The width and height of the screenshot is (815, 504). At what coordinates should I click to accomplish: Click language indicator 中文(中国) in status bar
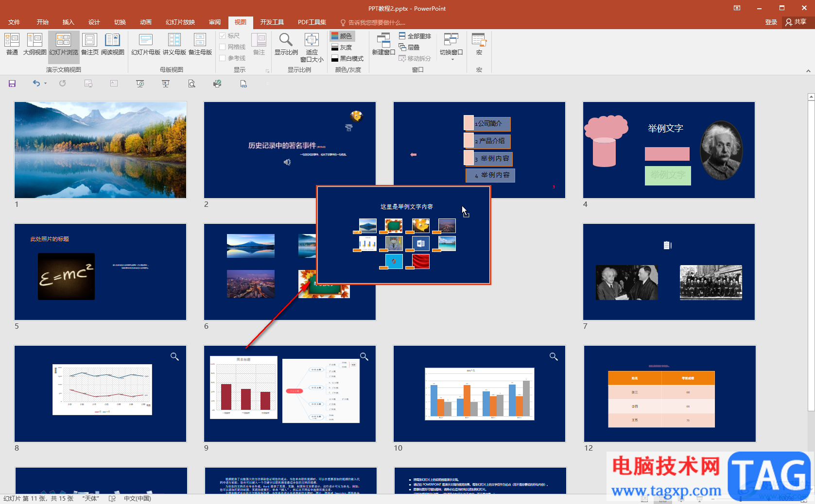coord(137,499)
